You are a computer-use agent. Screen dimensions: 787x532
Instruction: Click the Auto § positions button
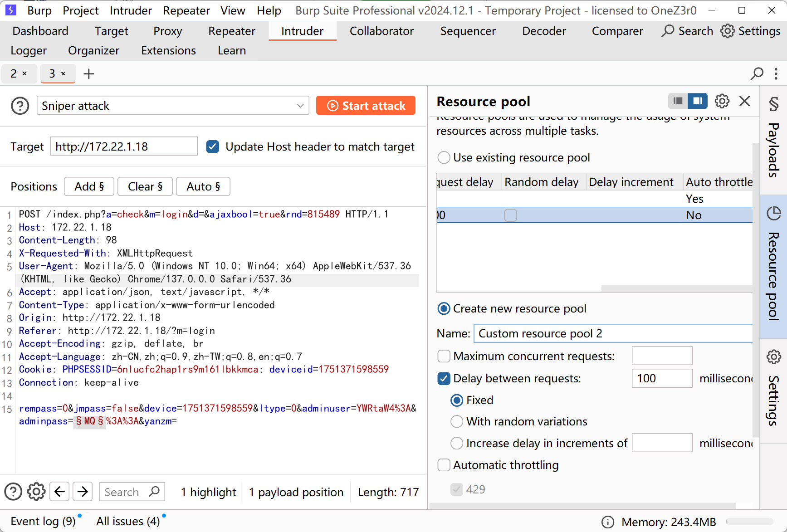click(x=203, y=186)
